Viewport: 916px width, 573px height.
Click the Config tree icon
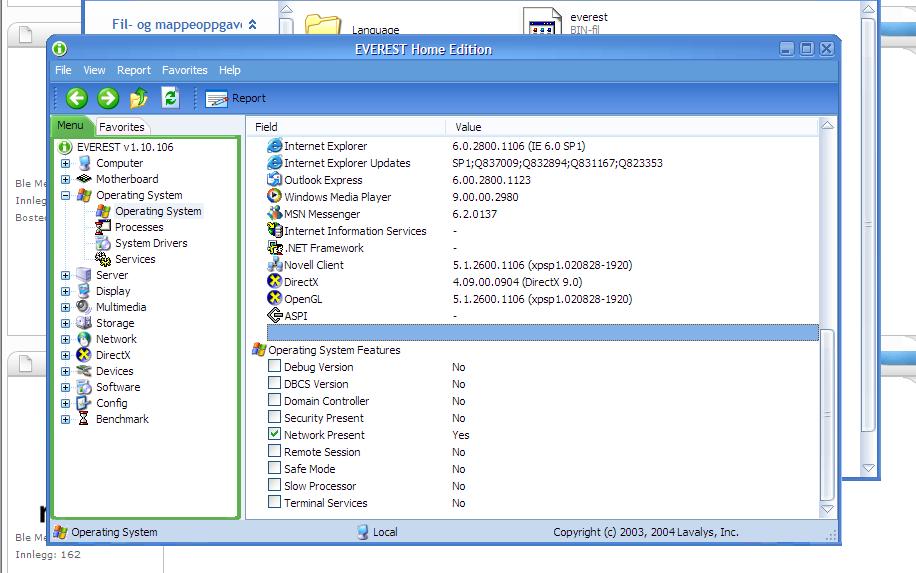pos(84,402)
